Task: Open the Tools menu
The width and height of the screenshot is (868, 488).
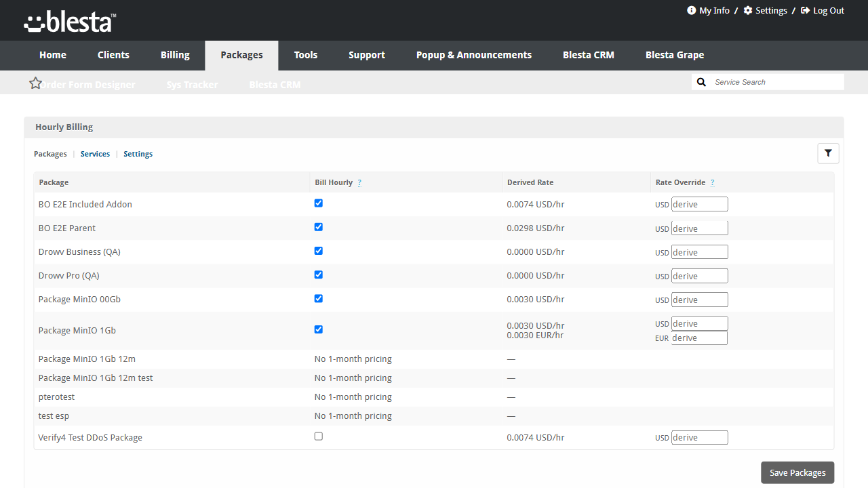Action: pyautogui.click(x=306, y=55)
